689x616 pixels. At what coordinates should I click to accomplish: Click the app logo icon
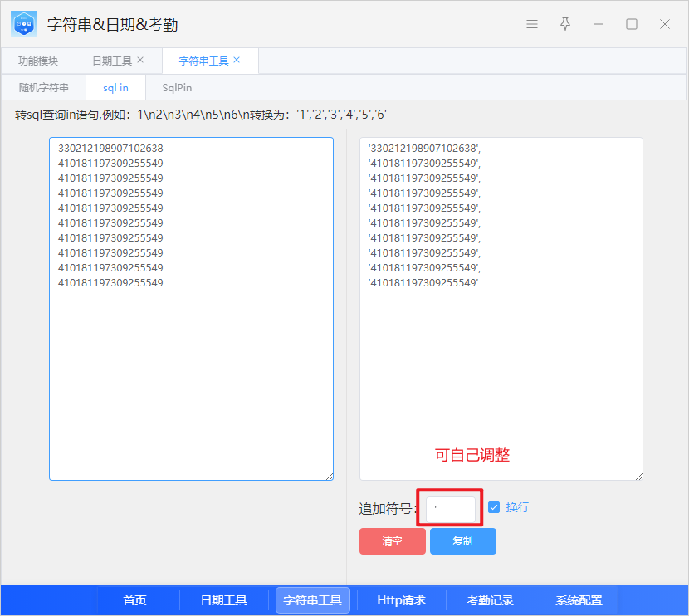pos(24,24)
